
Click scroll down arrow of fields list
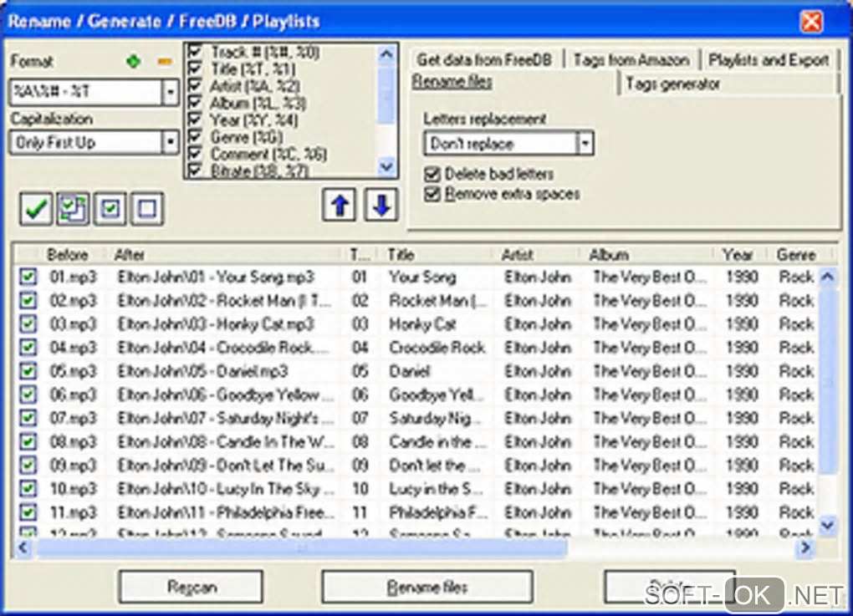pyautogui.click(x=386, y=166)
